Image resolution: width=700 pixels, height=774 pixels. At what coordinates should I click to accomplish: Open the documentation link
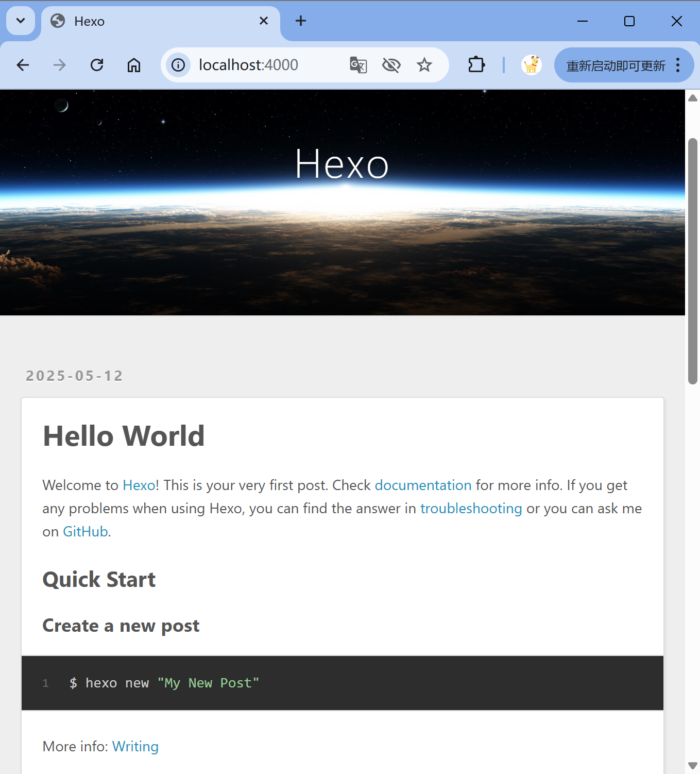423,485
